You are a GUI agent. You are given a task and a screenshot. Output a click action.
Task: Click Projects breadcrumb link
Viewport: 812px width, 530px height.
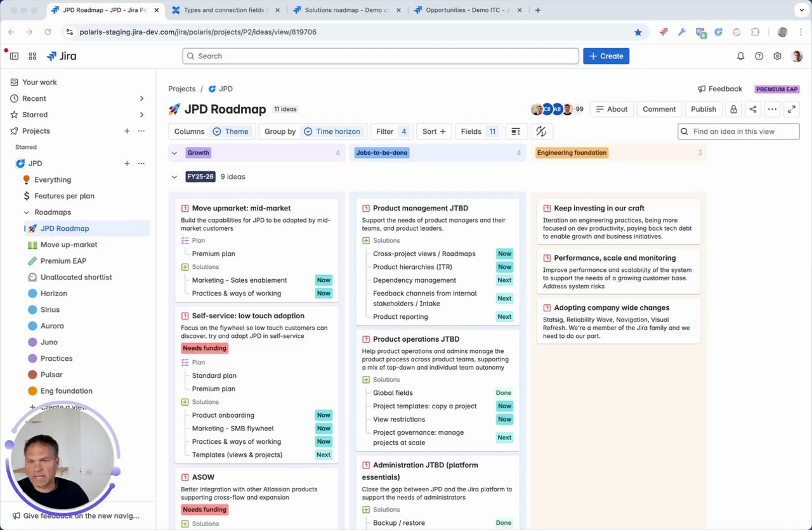pyautogui.click(x=181, y=89)
